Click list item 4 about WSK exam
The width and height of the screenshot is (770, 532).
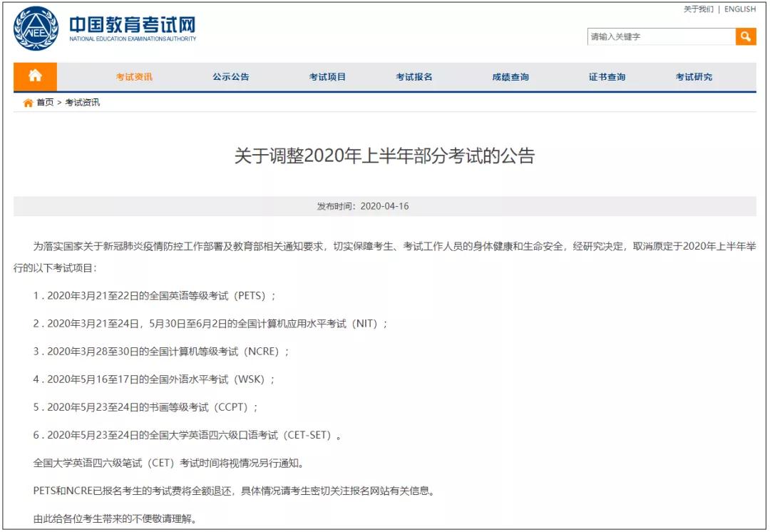[x=154, y=379]
